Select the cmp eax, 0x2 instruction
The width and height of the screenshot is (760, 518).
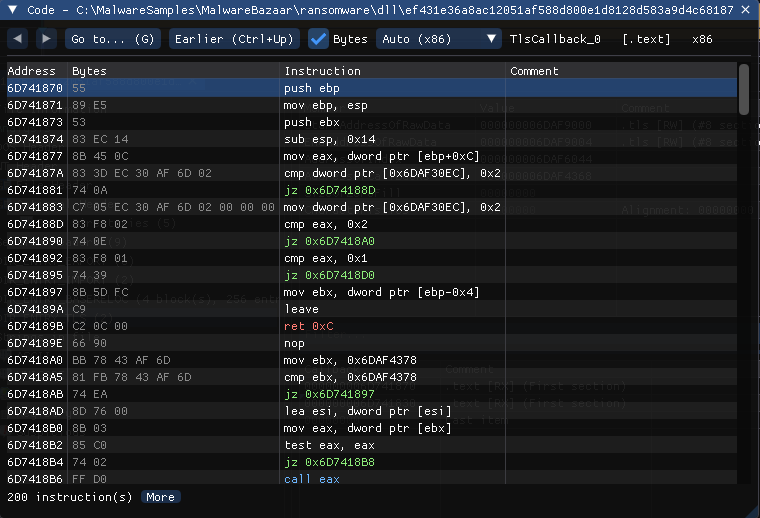[x=326, y=224]
